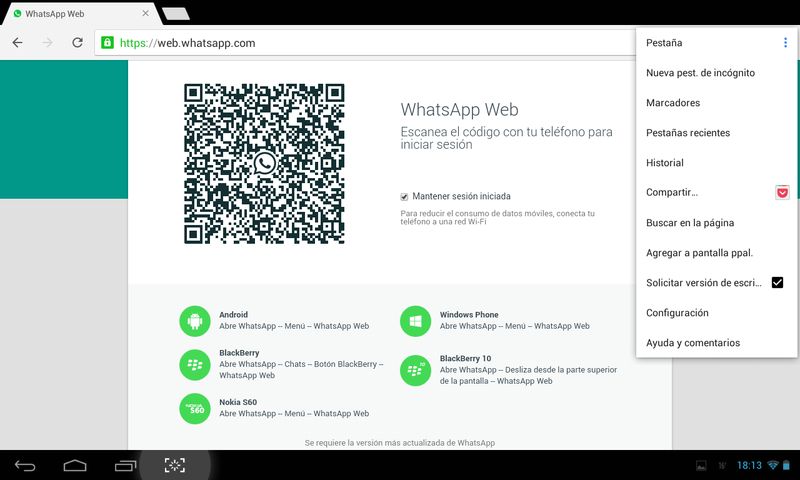Image resolution: width=800 pixels, height=480 pixels.
Task: Choose Buscar en la página
Action: pos(716,223)
